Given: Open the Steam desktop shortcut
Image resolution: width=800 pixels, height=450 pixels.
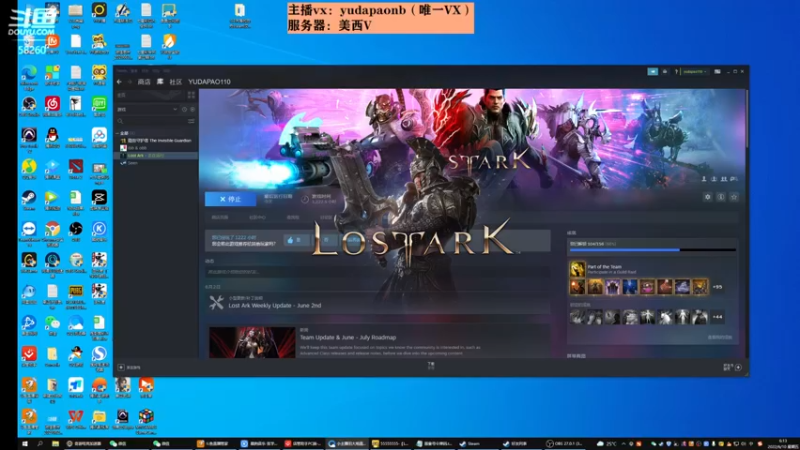Looking at the screenshot, I should click(29, 200).
